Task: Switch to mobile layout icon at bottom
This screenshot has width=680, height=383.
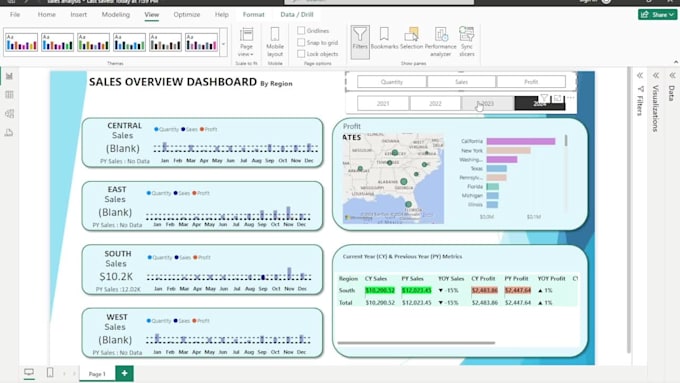Action: 50,372
